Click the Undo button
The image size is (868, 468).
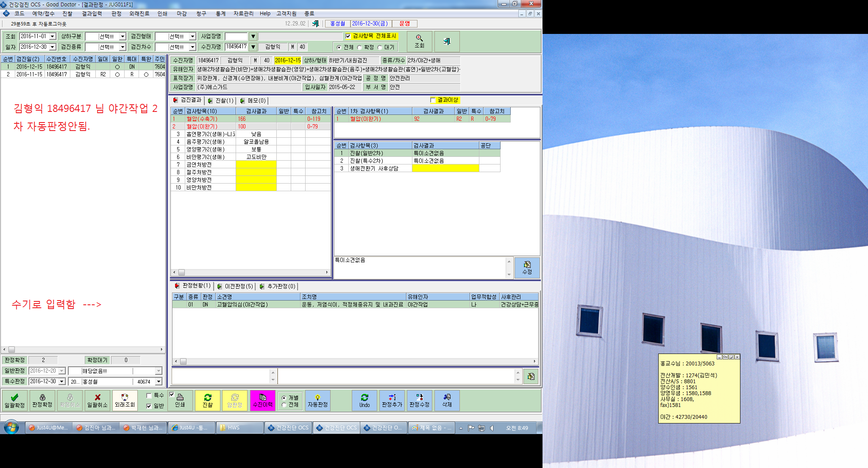(x=364, y=401)
